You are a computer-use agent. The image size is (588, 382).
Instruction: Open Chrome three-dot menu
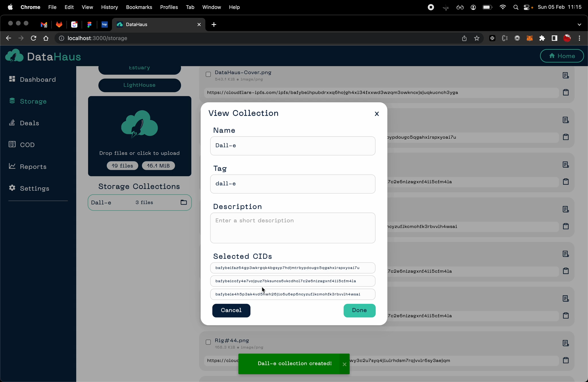point(579,38)
